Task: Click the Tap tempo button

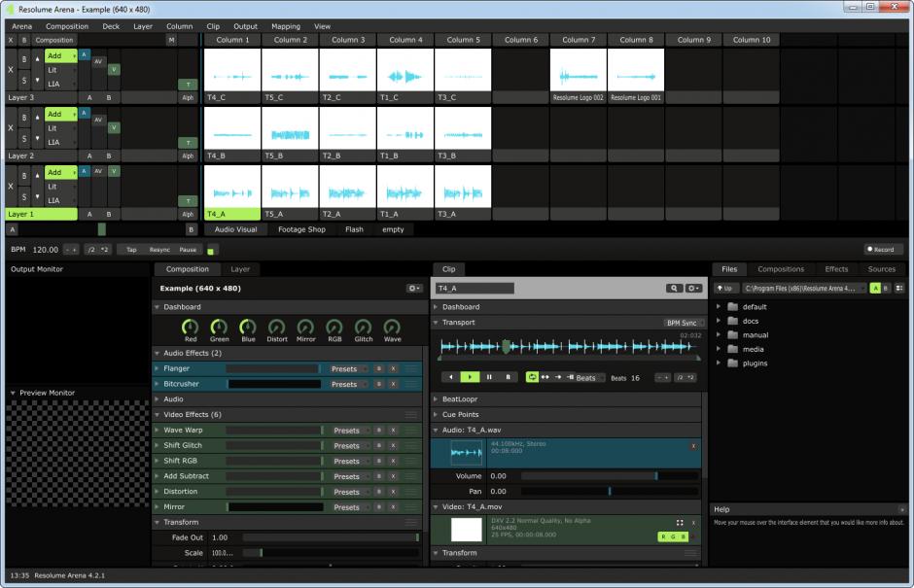Action: (131, 250)
